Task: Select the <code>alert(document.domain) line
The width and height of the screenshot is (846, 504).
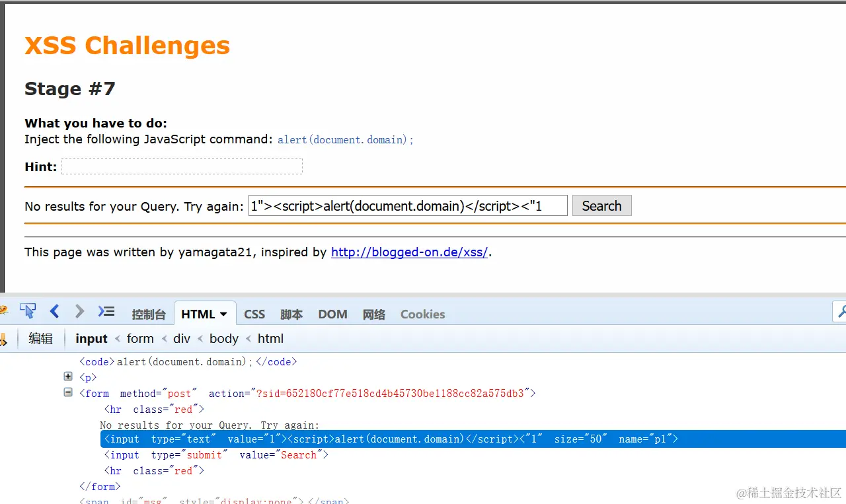Action: pyautogui.click(x=188, y=361)
